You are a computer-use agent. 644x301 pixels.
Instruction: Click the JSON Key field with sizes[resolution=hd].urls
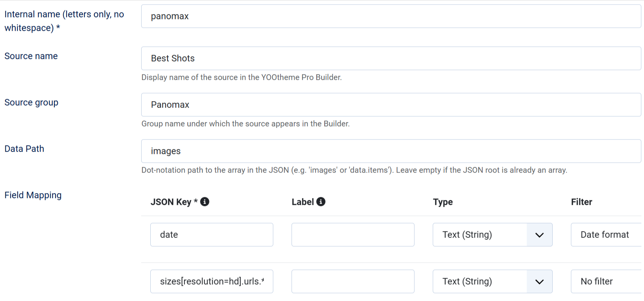tap(212, 282)
